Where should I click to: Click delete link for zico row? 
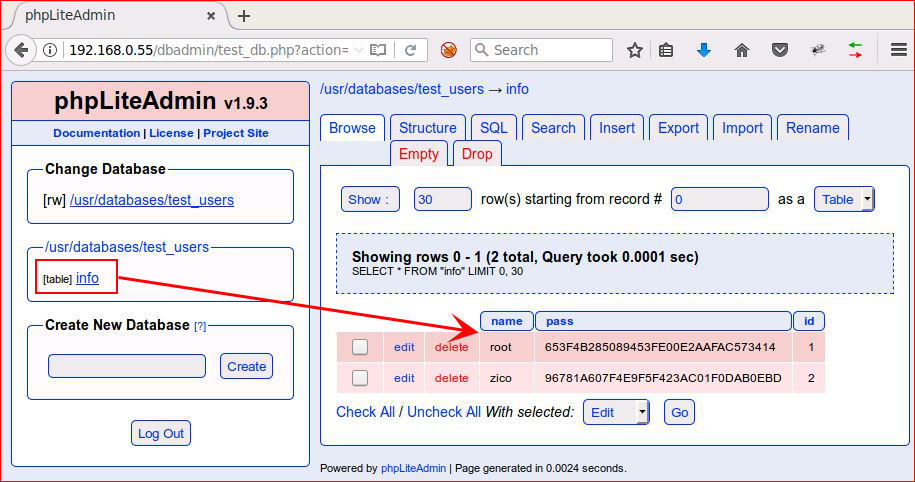tap(452, 378)
